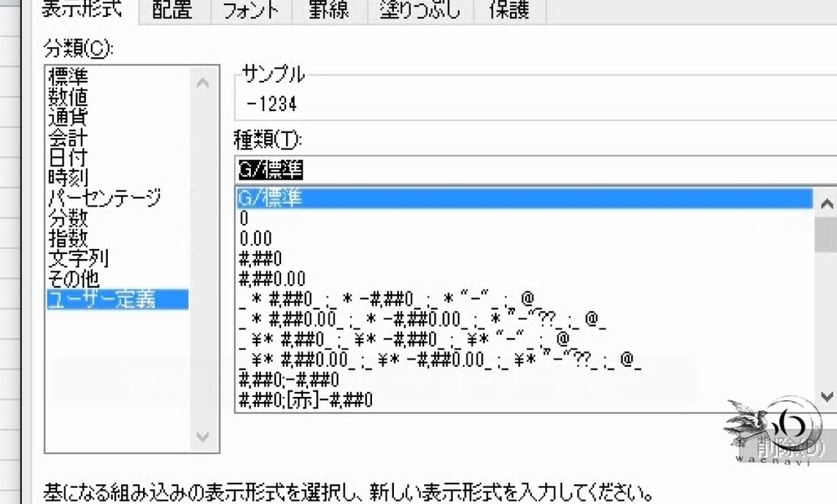Click category list scroll up arrow
The image size is (837, 504).
(x=203, y=83)
